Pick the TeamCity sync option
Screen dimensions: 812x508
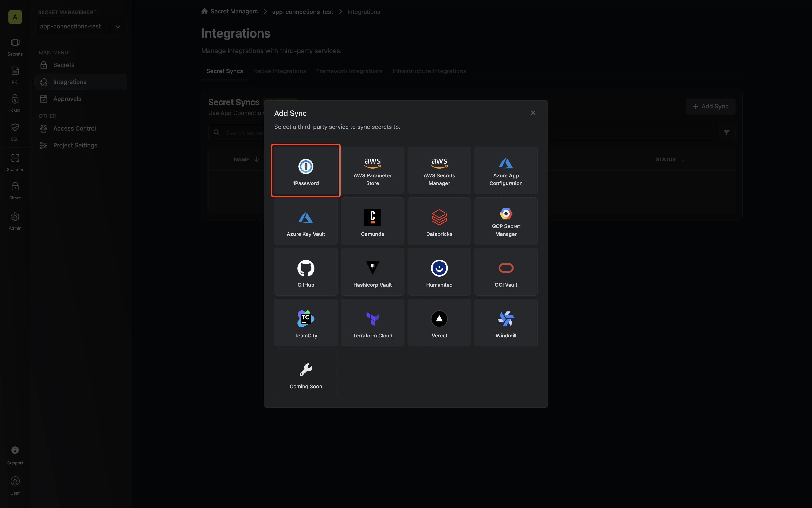[x=306, y=322]
